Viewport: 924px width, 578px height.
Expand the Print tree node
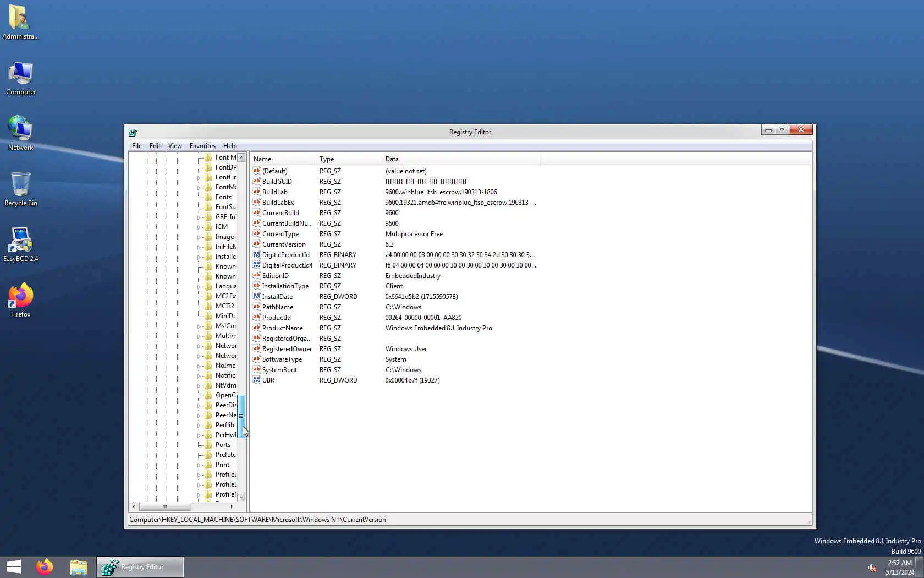(x=199, y=465)
